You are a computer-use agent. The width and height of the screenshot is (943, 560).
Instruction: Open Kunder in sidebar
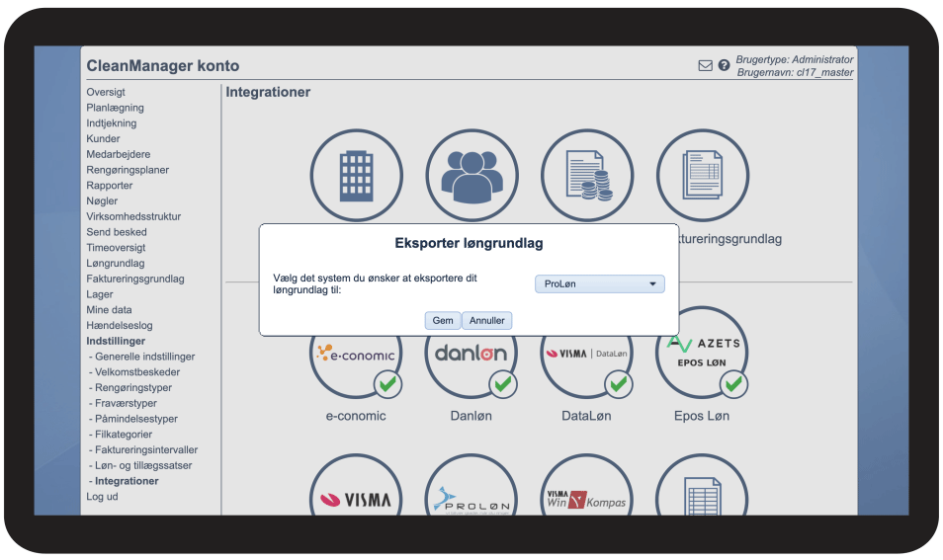pyautogui.click(x=103, y=139)
